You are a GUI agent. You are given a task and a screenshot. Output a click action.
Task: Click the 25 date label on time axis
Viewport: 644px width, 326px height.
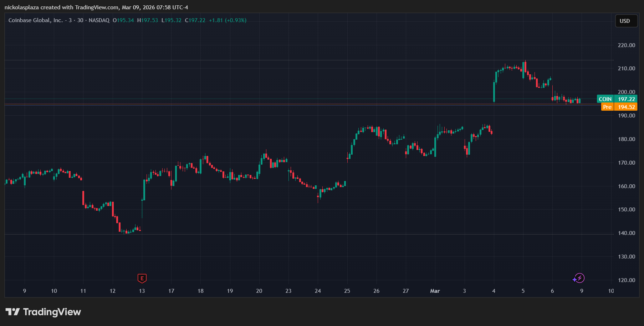347,291
